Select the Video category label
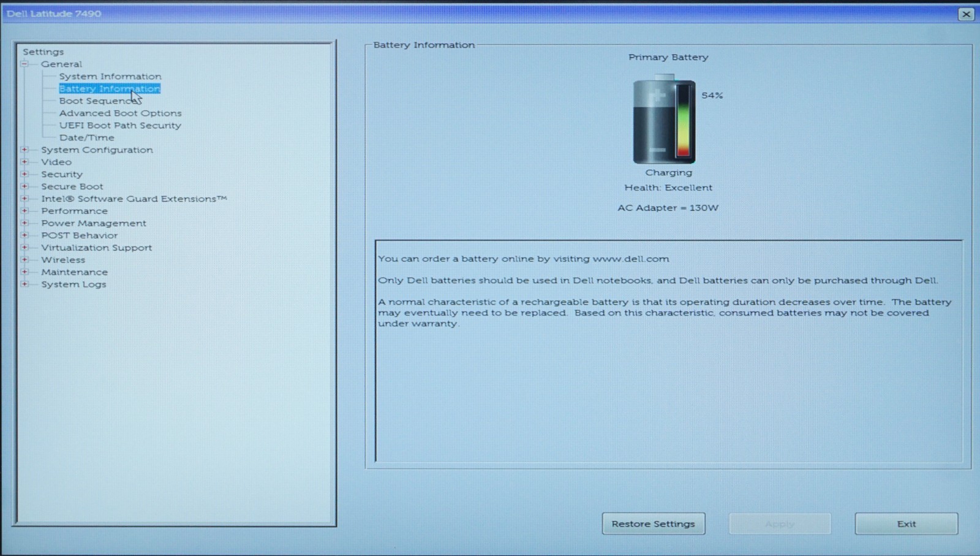 tap(56, 162)
